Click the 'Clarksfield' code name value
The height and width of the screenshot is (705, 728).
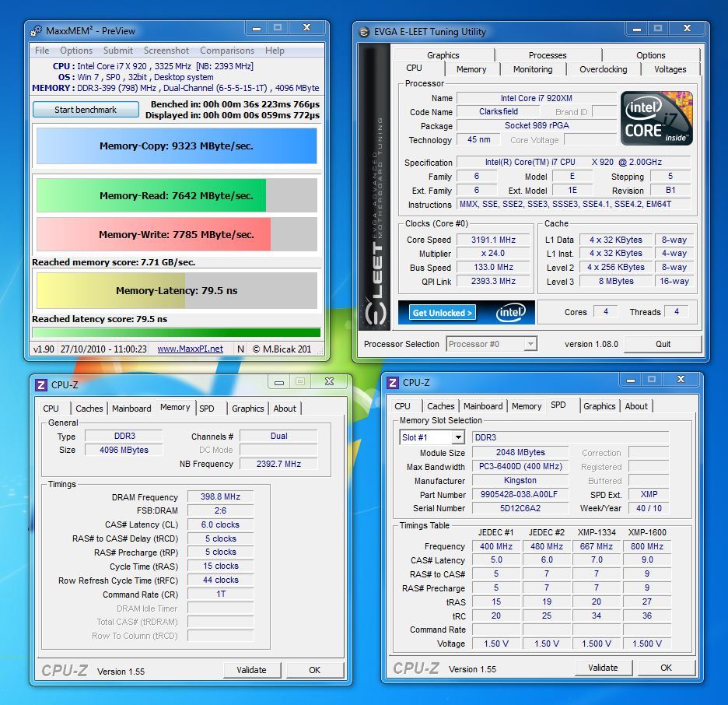click(x=499, y=112)
